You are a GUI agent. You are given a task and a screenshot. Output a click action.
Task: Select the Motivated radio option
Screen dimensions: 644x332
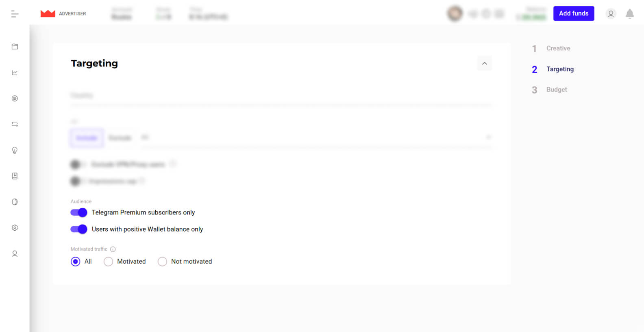(108, 262)
